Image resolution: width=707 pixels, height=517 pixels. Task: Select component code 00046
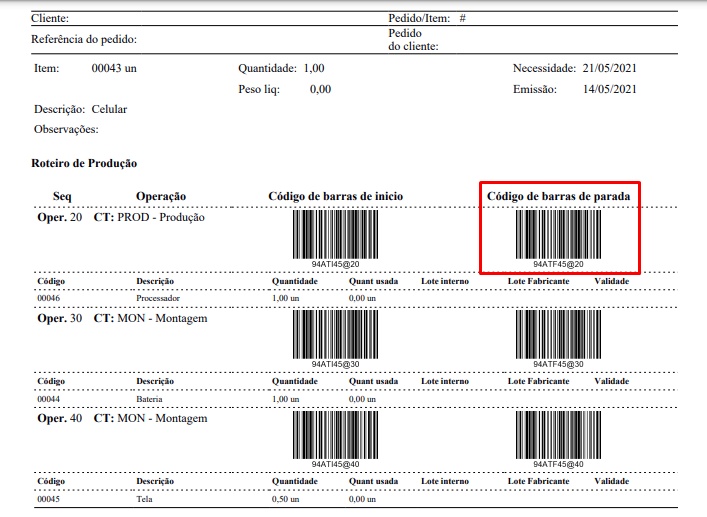point(49,298)
